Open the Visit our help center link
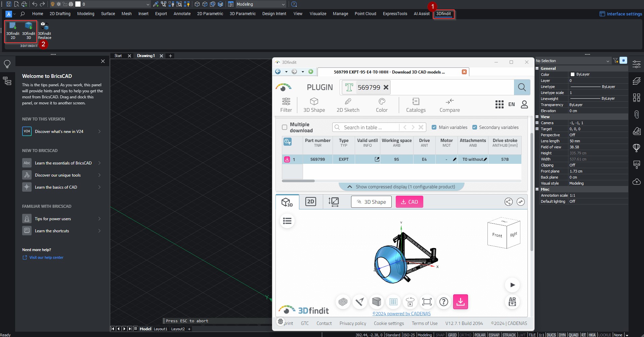This screenshot has width=644, height=337. click(x=46, y=257)
